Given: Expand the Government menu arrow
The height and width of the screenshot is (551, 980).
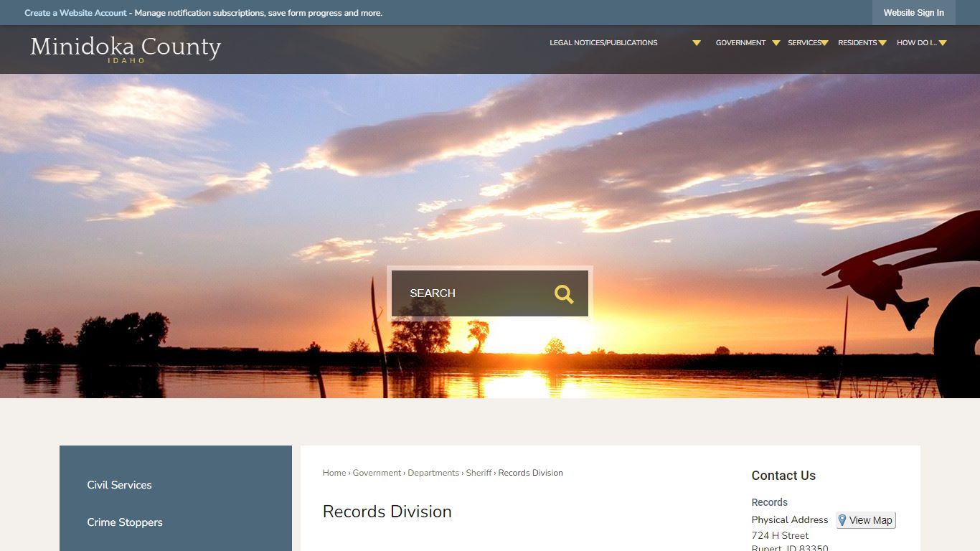Looking at the screenshot, I should [x=776, y=43].
